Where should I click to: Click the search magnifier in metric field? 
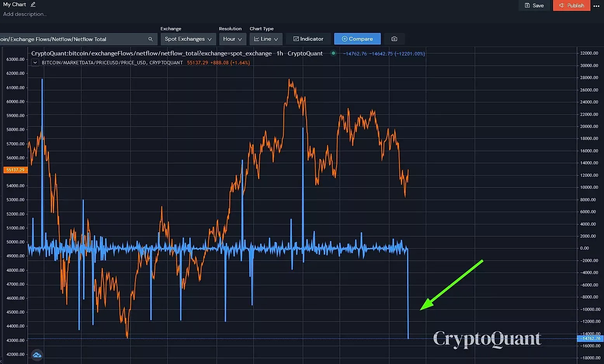pos(151,39)
